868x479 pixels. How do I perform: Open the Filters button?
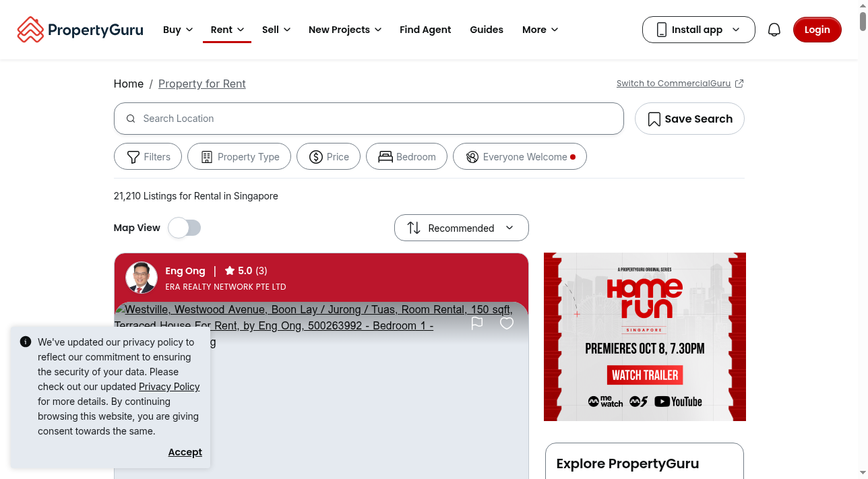pos(148,157)
